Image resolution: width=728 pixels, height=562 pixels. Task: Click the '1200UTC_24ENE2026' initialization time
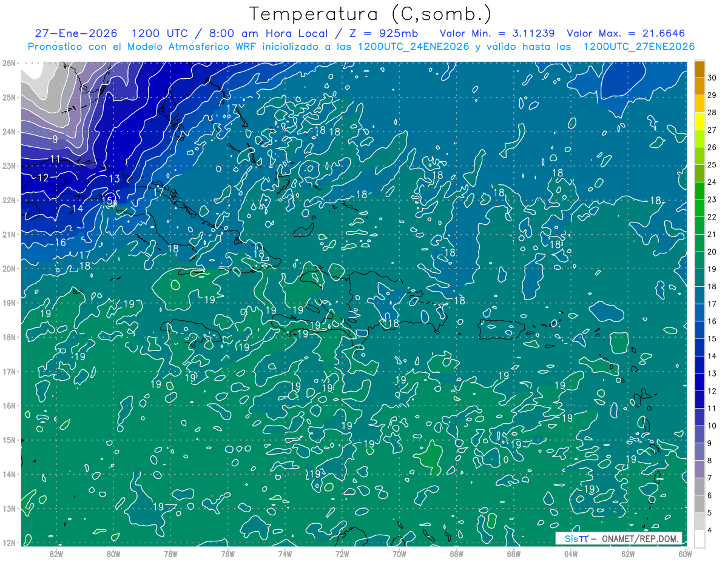tap(414, 47)
